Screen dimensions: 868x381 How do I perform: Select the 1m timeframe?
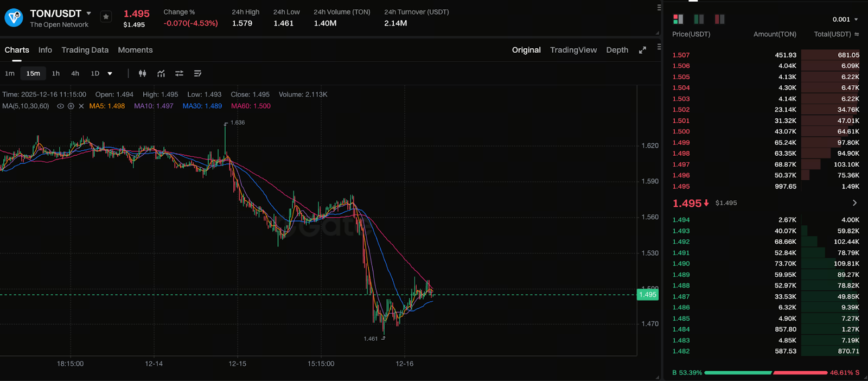10,73
